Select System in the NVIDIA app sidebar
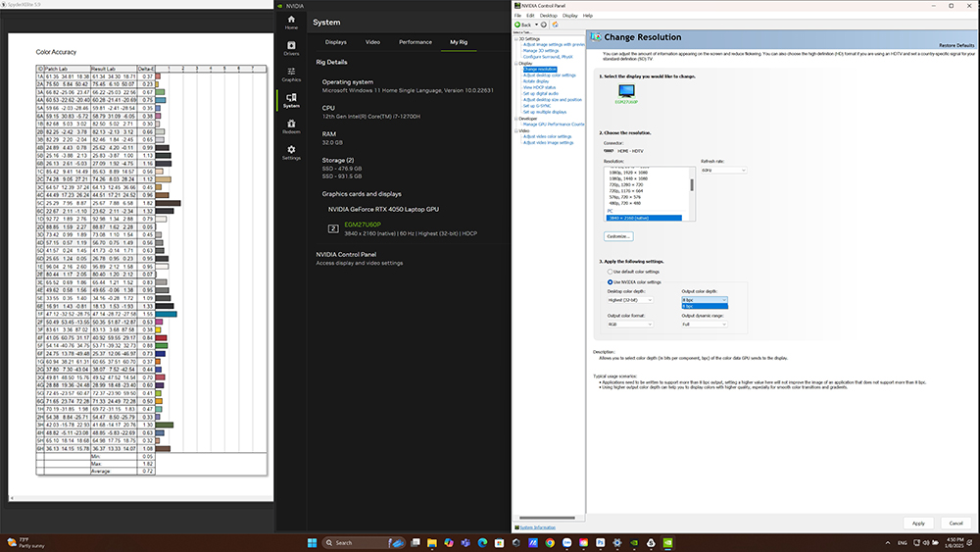 [291, 100]
